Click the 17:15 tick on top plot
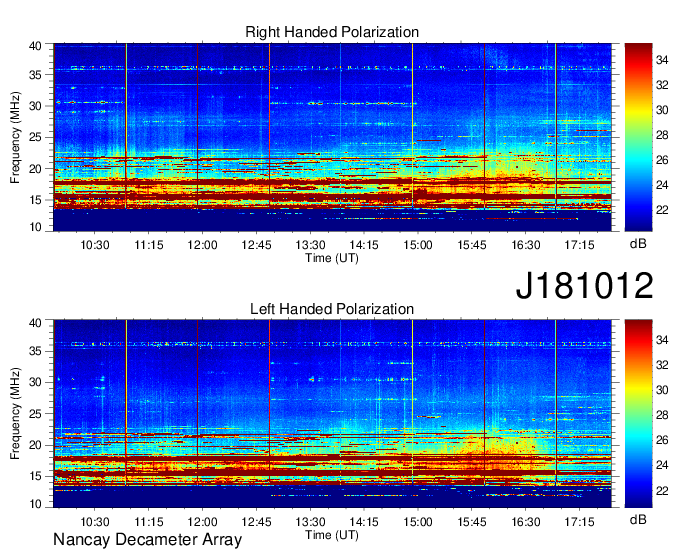The height and width of the screenshot is (552, 680). pyautogui.click(x=579, y=245)
